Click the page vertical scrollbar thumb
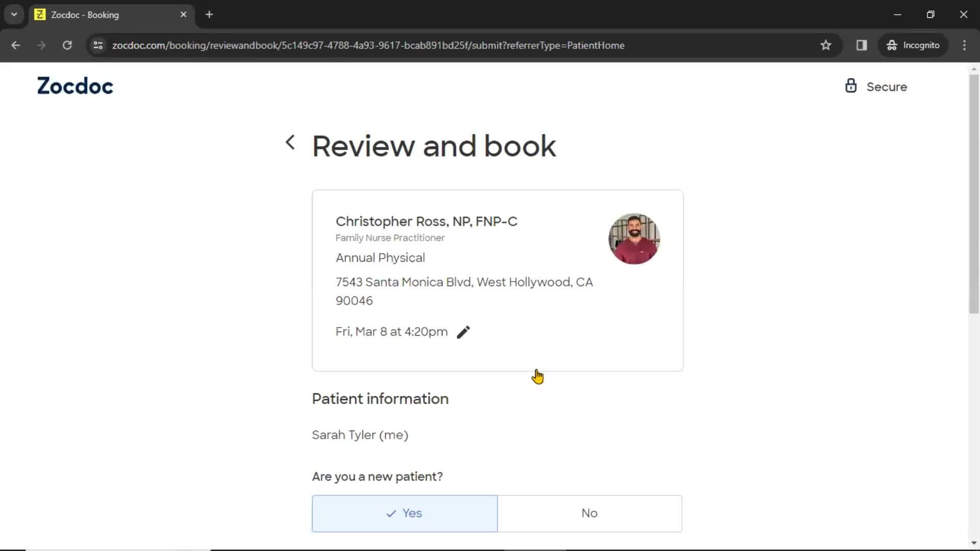 (x=974, y=194)
